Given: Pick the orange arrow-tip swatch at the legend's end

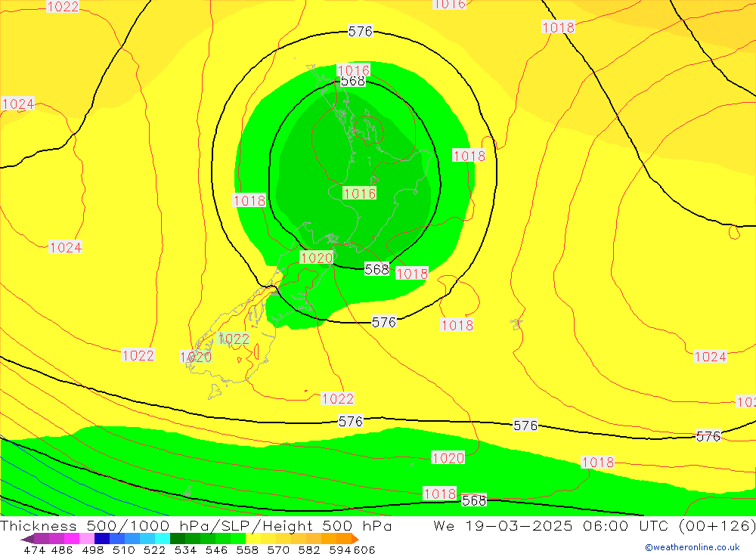Looking at the screenshot, I should 355,539.
